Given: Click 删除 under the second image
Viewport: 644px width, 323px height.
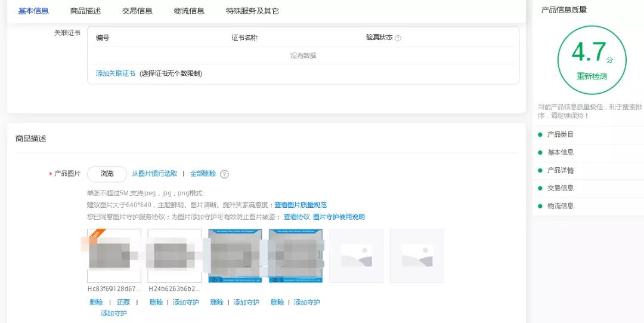Looking at the screenshot, I should click(x=156, y=303).
